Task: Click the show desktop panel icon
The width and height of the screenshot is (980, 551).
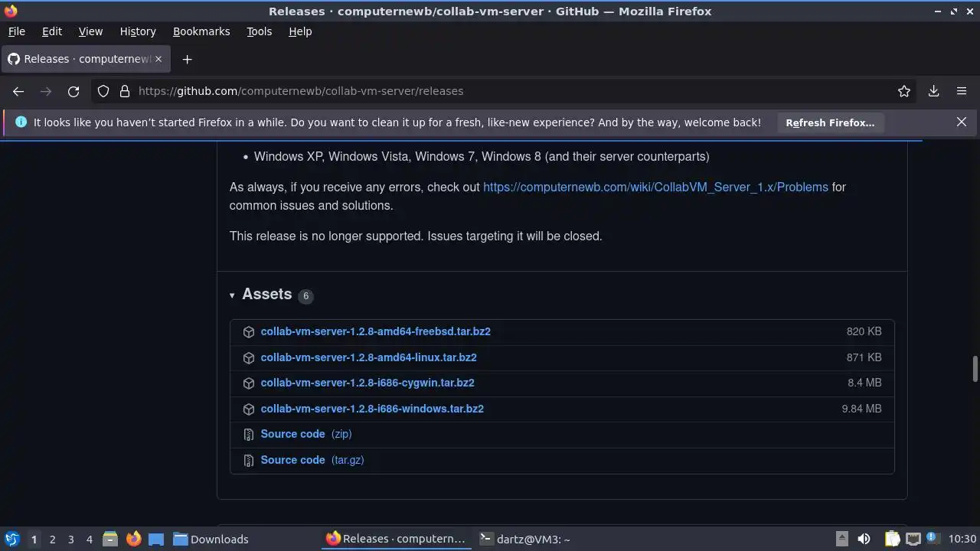Action: [155, 540]
